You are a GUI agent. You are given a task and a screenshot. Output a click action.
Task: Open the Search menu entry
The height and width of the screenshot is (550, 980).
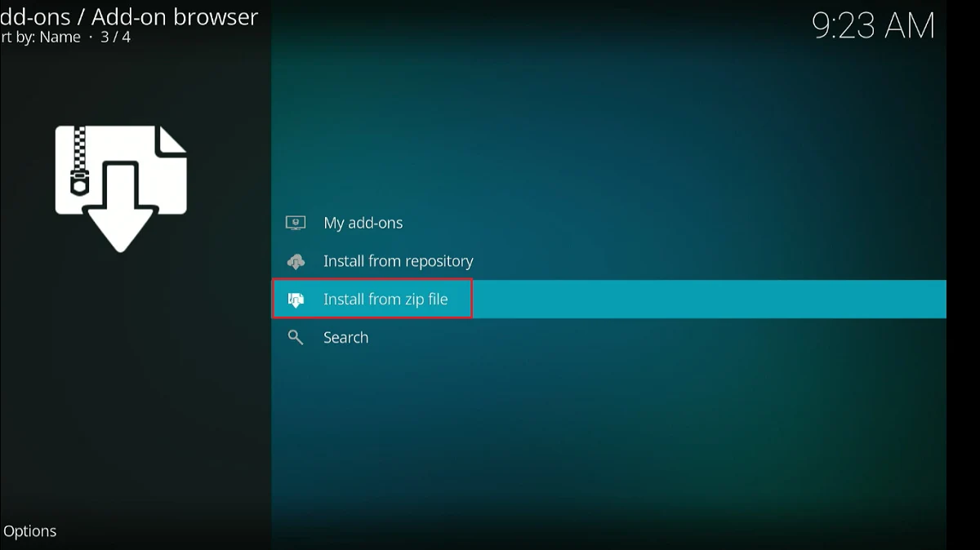tap(345, 337)
